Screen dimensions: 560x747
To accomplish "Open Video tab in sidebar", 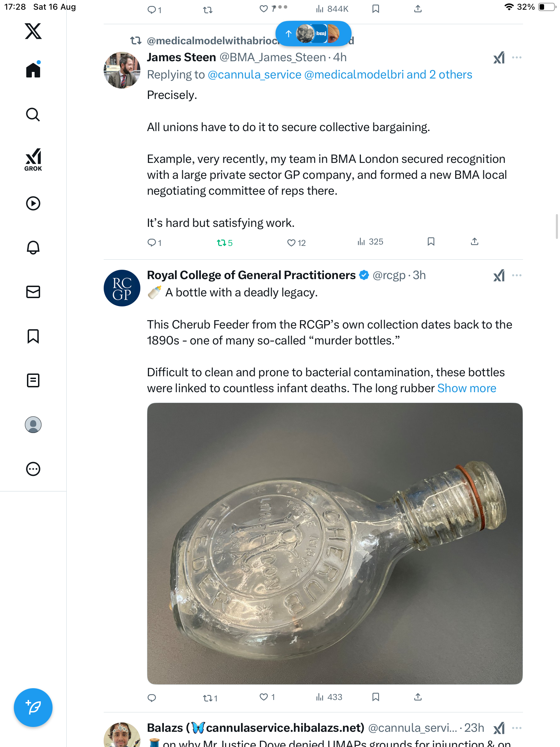I will [x=33, y=203].
